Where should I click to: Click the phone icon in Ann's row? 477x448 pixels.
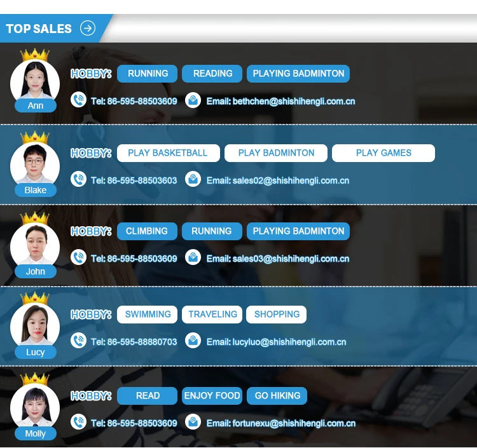point(78,100)
